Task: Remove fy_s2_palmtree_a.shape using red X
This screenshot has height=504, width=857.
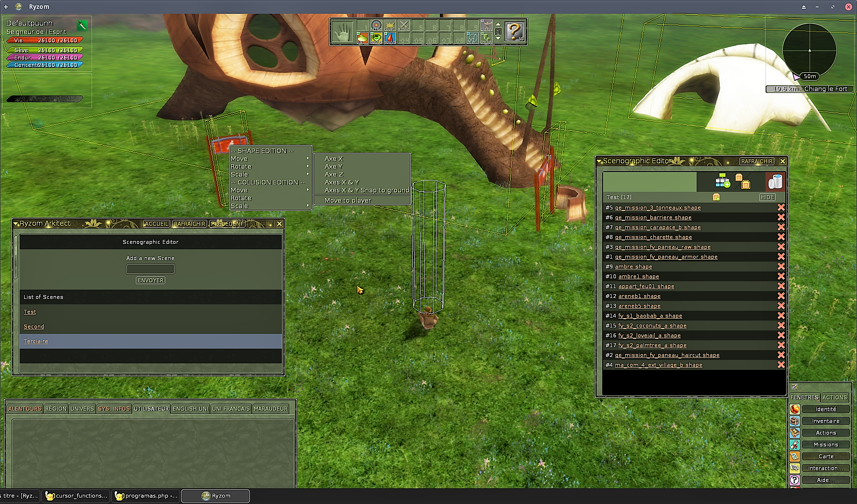Action: tap(781, 345)
